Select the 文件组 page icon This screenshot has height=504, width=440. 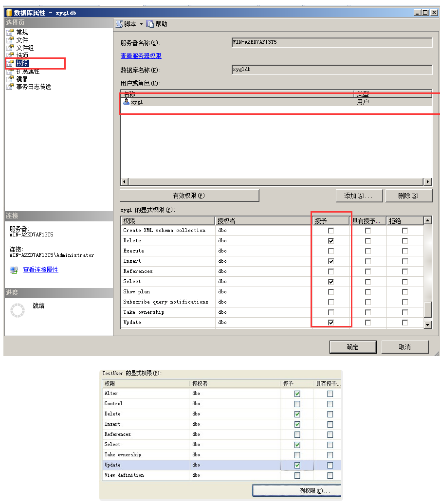coord(10,48)
